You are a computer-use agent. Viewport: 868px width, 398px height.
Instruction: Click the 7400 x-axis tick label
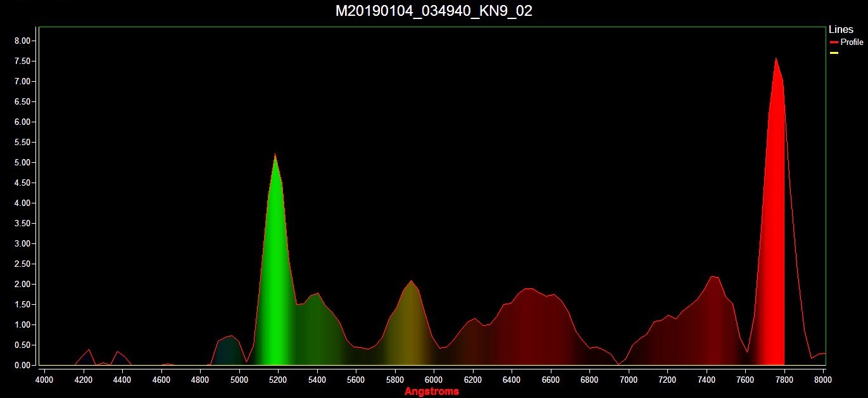point(707,380)
